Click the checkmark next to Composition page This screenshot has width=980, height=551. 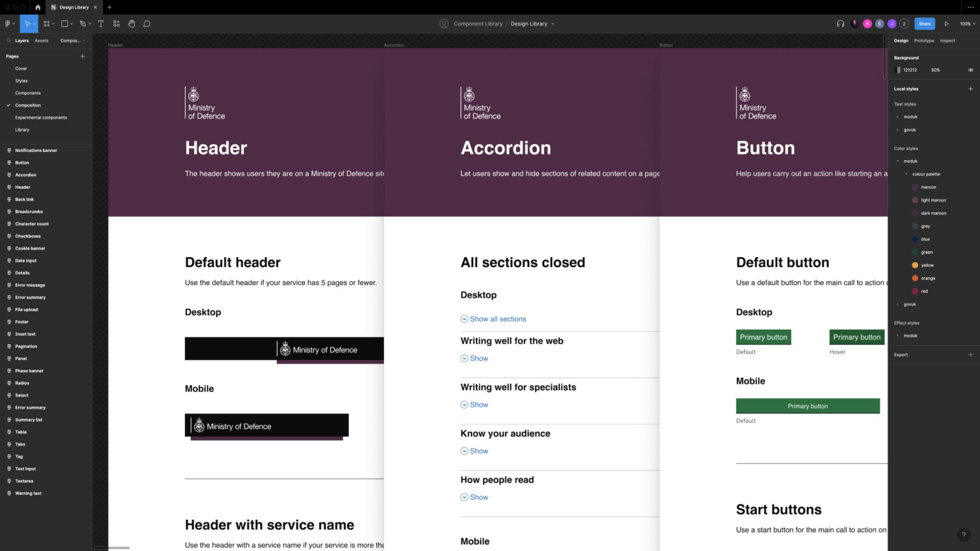[x=8, y=105]
